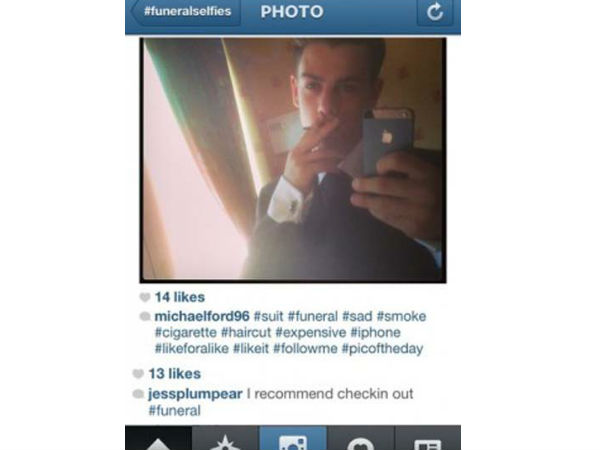600x450 pixels.
Task: Tap the mirror selfie photo
Action: tap(293, 160)
